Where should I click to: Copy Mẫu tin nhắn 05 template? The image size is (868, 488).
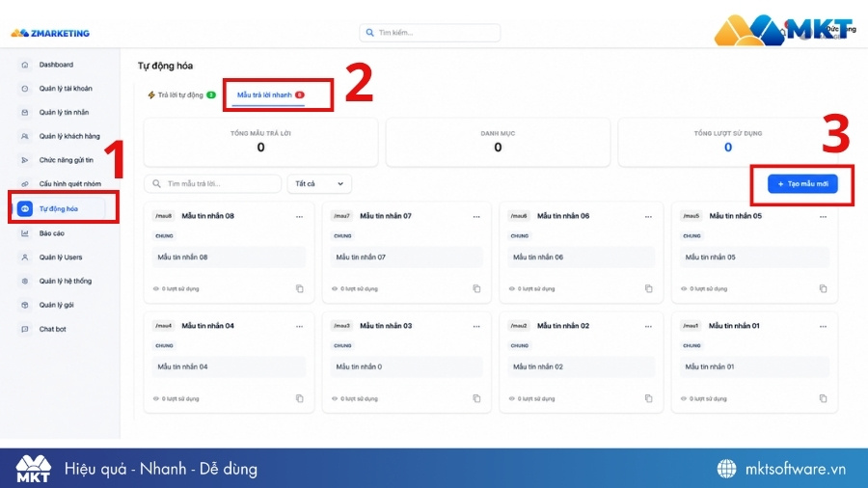pos(824,288)
